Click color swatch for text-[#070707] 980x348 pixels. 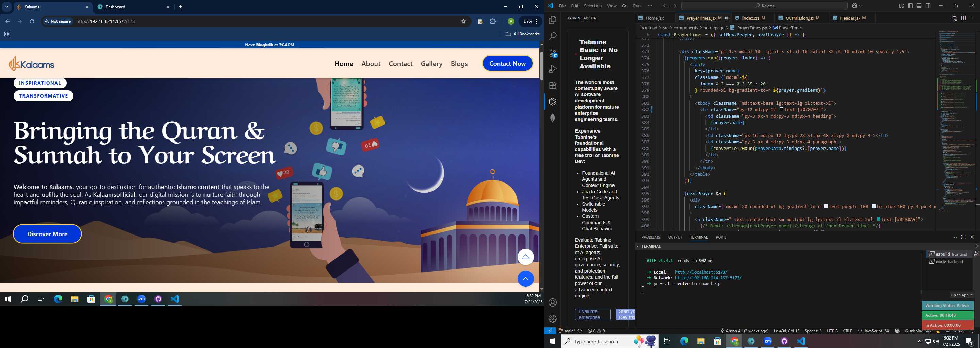pyautogui.click(x=781, y=110)
